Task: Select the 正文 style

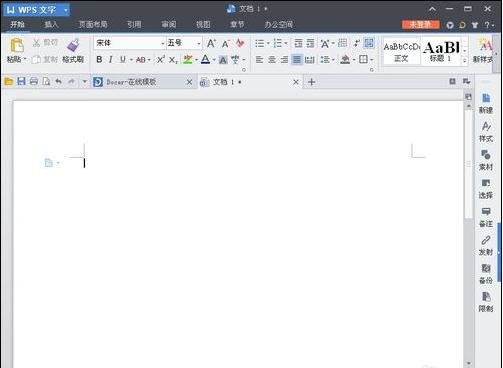Action: pos(401,52)
